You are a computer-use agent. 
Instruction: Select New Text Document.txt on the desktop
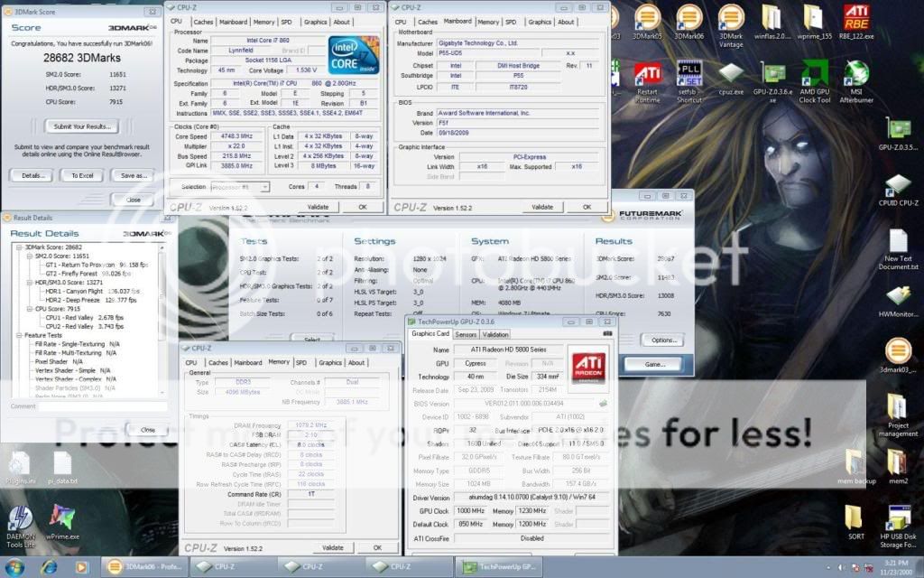[898, 250]
